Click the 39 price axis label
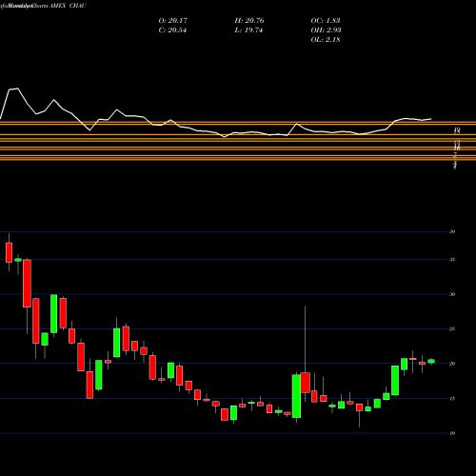Screen dimensions: 476x476 click(x=452, y=232)
